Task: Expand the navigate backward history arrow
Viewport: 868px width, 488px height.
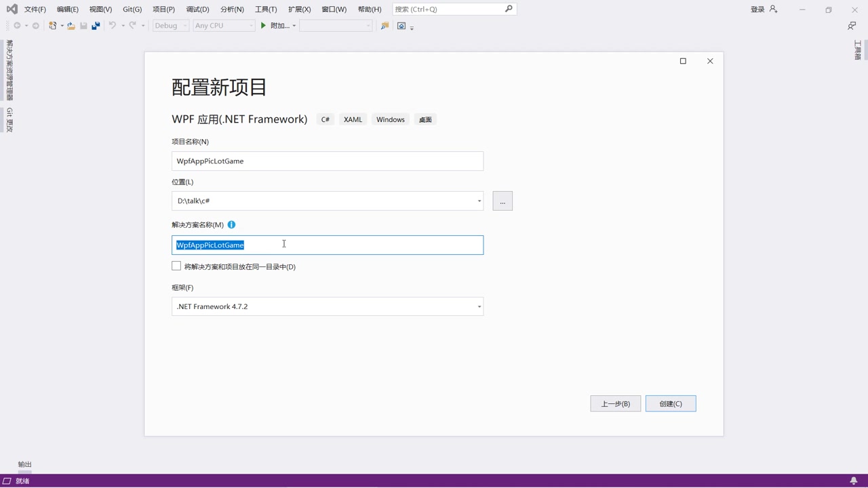Action: pos(26,26)
